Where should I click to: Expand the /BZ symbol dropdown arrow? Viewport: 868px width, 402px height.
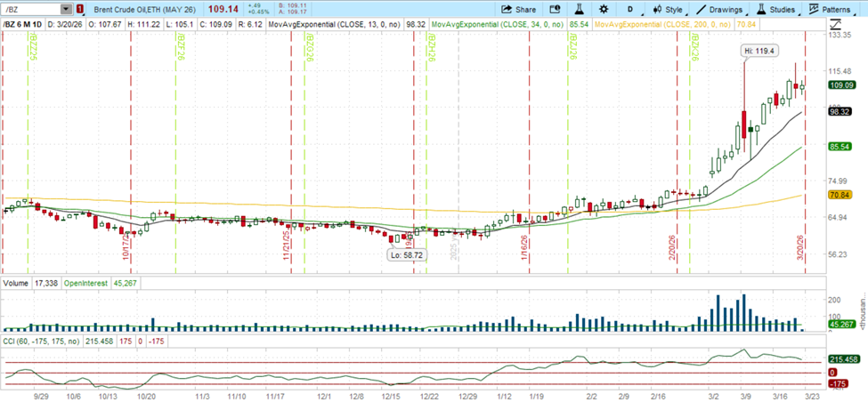coord(66,9)
